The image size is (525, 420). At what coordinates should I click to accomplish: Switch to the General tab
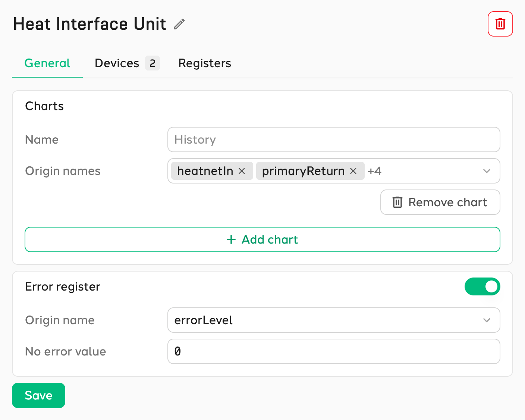pyautogui.click(x=47, y=63)
